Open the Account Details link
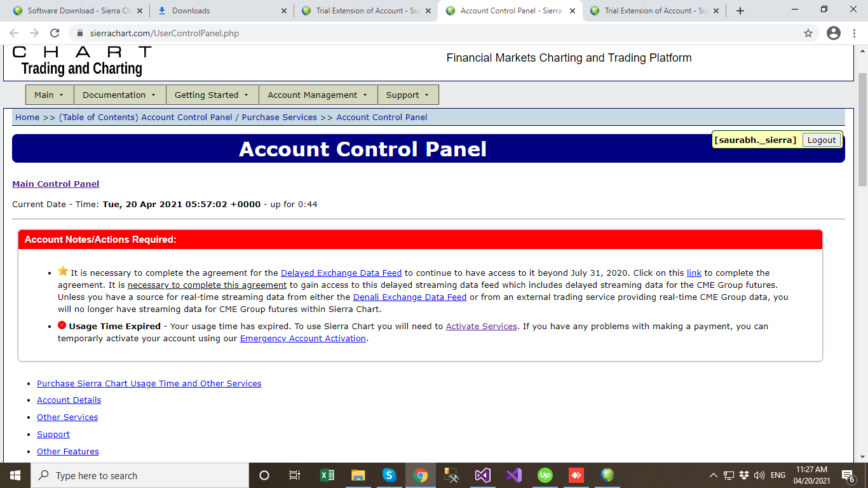 [69, 400]
